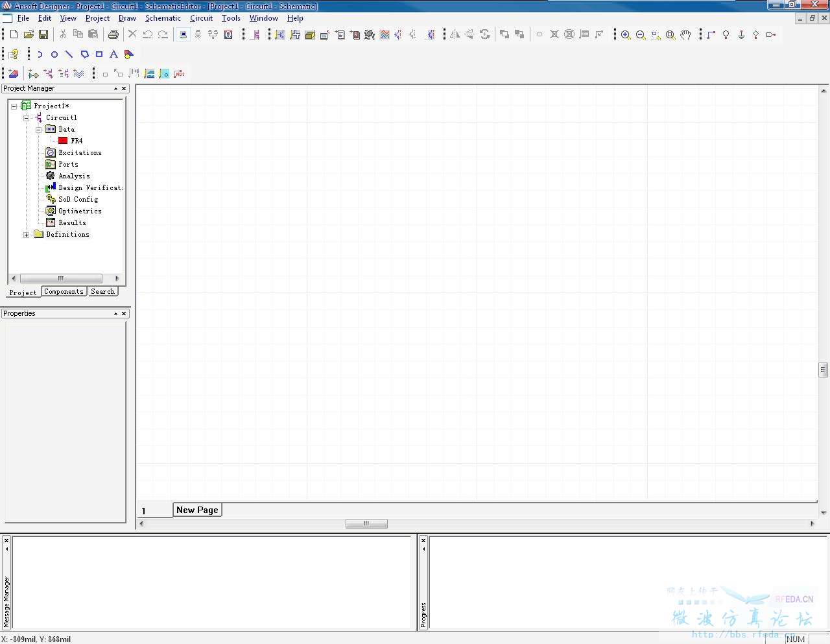Click the Zoom Out magnifier icon
This screenshot has width=830, height=644.
click(641, 34)
